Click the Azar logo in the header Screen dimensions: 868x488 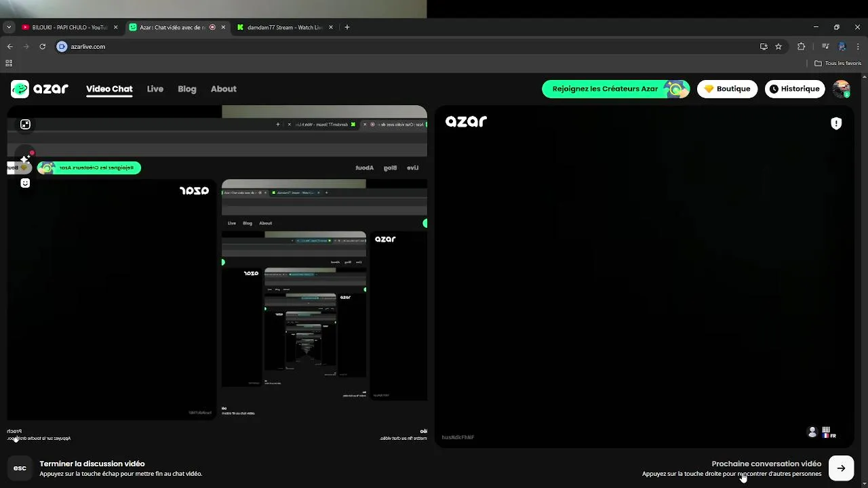[x=39, y=89]
